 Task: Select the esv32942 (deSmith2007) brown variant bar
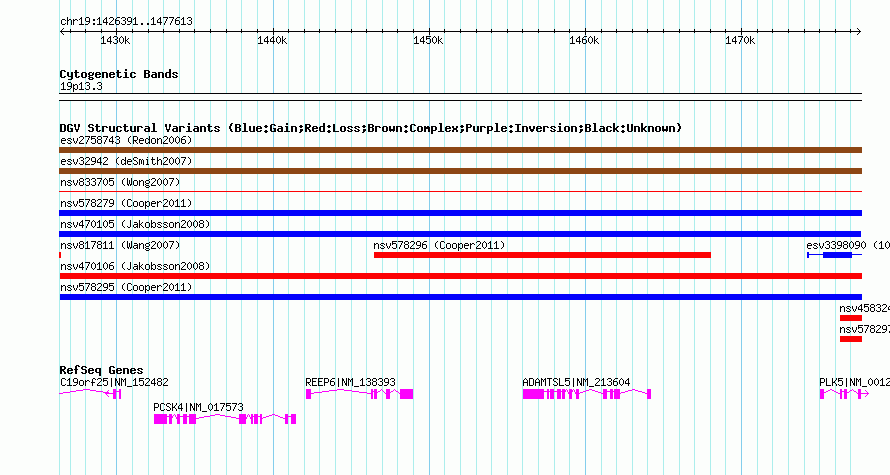coord(460,171)
